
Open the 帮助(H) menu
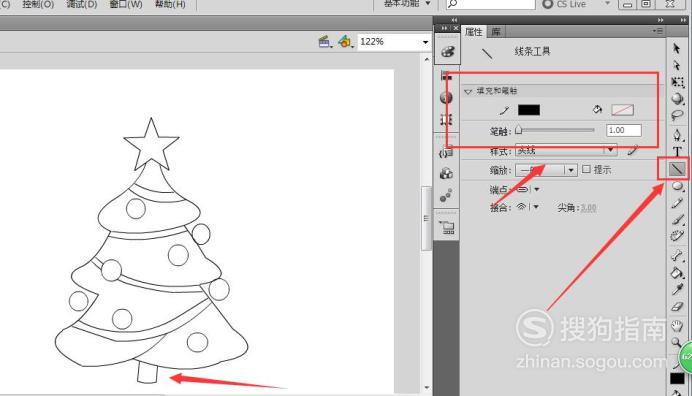[x=170, y=4]
